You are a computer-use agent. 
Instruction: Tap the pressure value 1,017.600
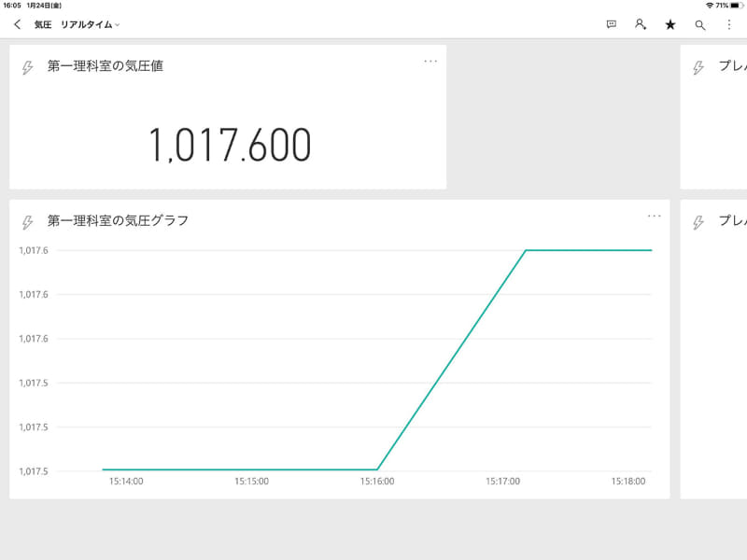pyautogui.click(x=231, y=145)
